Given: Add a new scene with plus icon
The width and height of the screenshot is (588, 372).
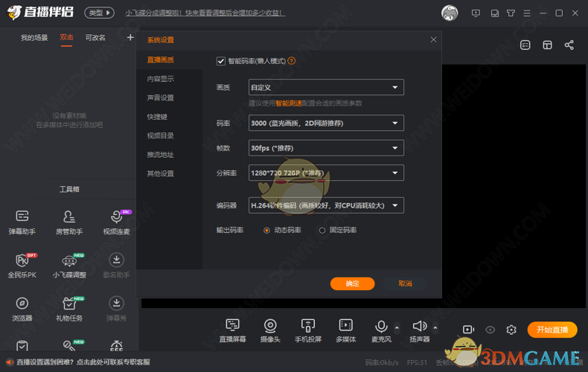Looking at the screenshot, I should point(130,37).
